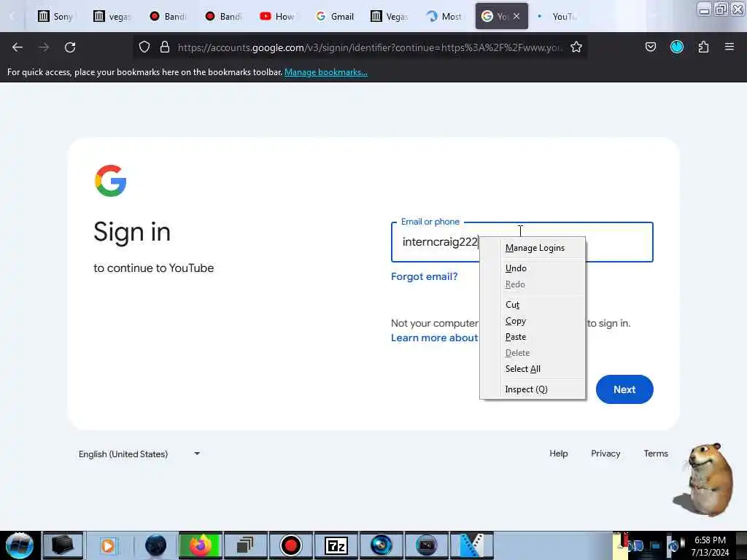The width and height of the screenshot is (747, 560).
Task: Open the Privacy footer link
Action: coord(605,454)
